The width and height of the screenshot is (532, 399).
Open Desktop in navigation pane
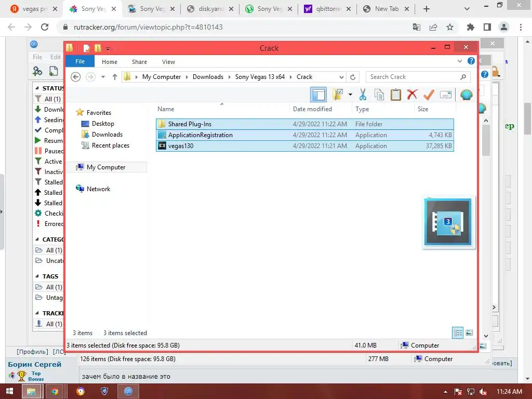[103, 124]
